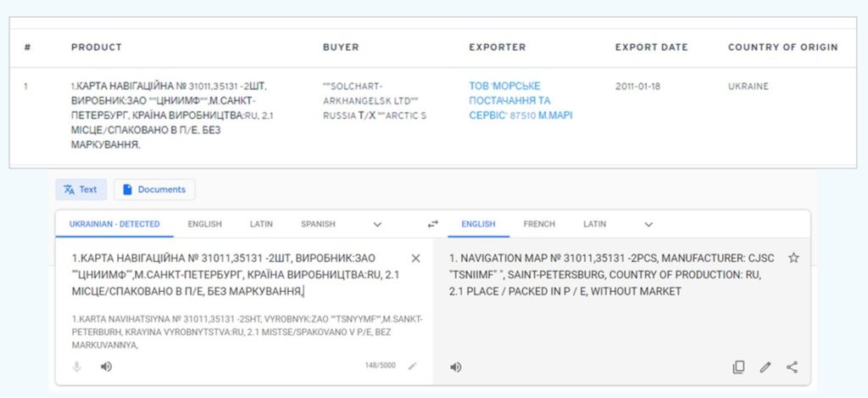
Task: Open handwriting input pencil in source box
Action: click(x=413, y=366)
